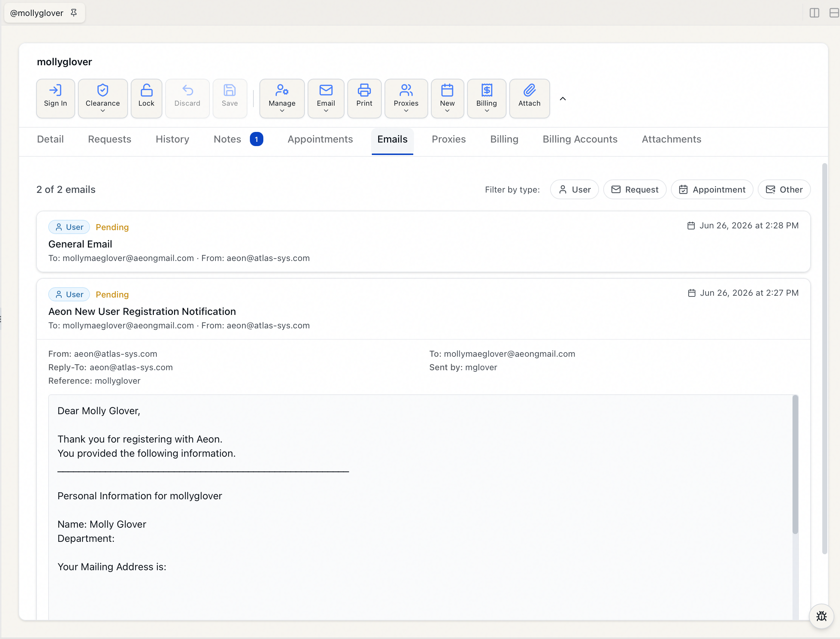Click the 'Reply-To: aeon@atlas-sys.com' line

tap(110, 367)
